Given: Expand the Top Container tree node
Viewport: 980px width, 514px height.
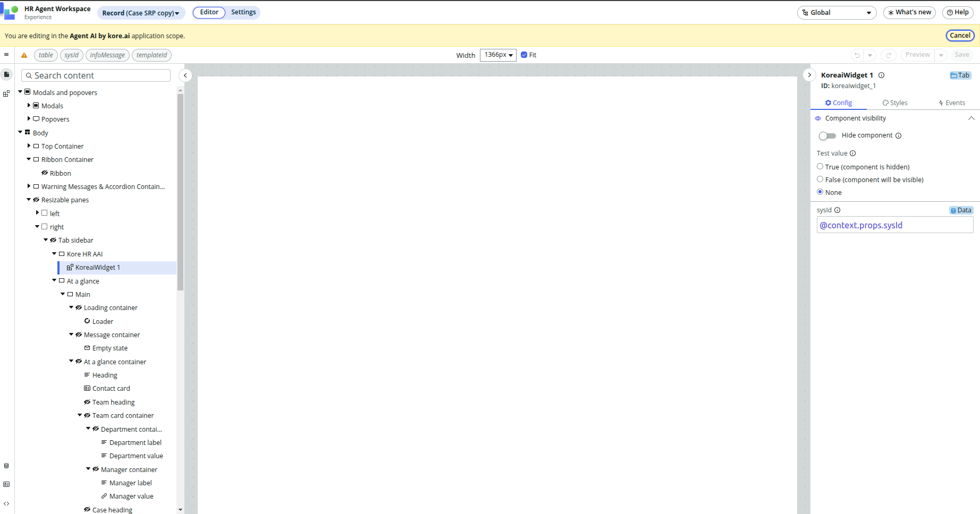Looking at the screenshot, I should 29,146.
